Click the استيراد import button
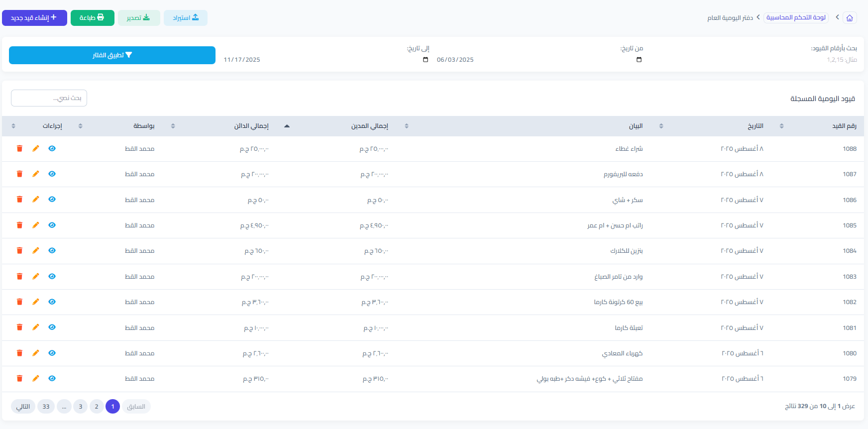Screen dimensions: 868x429 (x=185, y=18)
